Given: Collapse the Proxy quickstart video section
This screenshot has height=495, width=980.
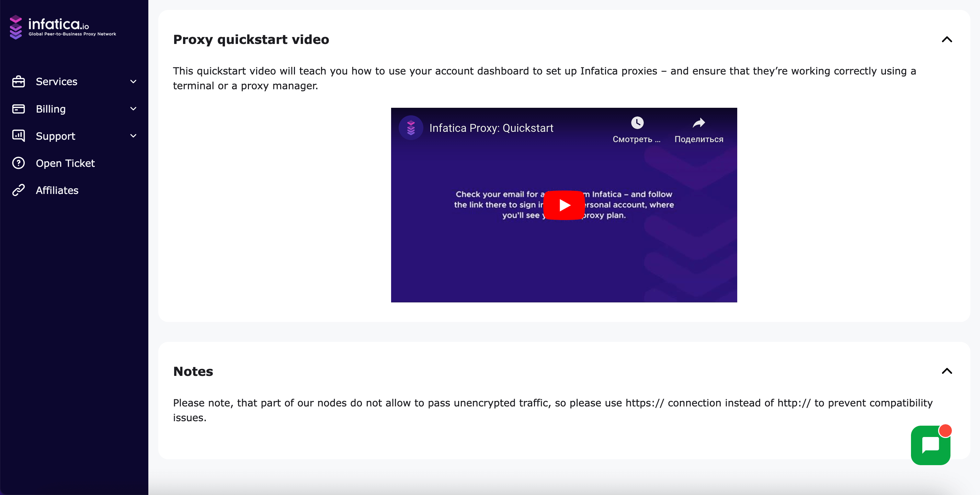Looking at the screenshot, I should pyautogui.click(x=947, y=39).
